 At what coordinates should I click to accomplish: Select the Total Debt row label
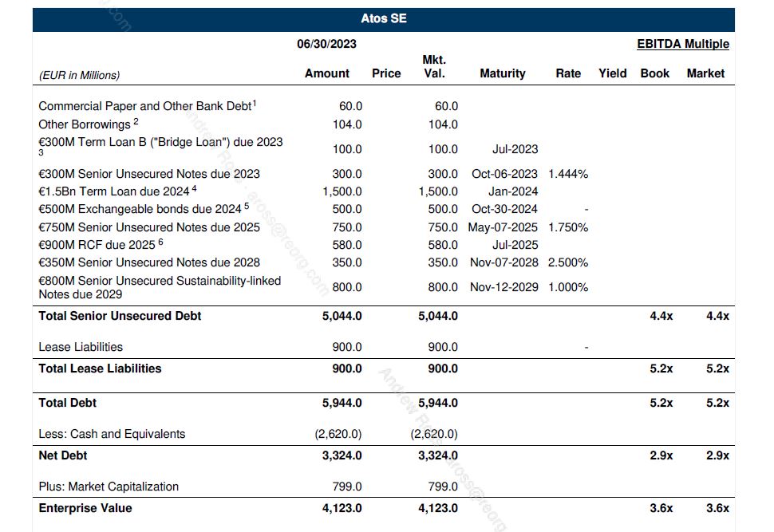pyautogui.click(x=67, y=403)
